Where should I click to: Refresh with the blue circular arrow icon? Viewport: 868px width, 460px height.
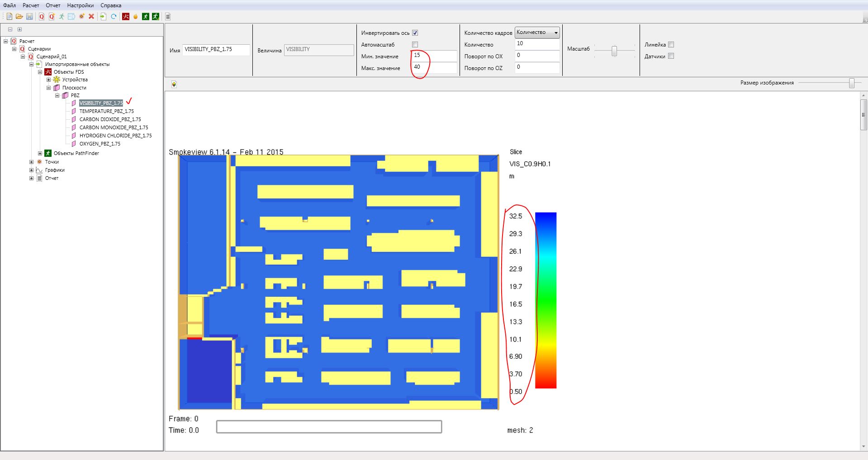[114, 17]
